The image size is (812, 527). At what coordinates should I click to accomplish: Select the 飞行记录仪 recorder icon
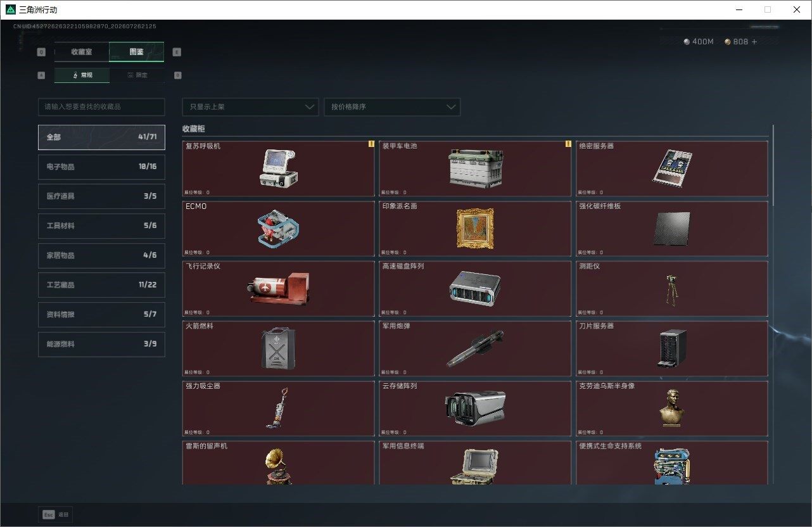(x=279, y=288)
